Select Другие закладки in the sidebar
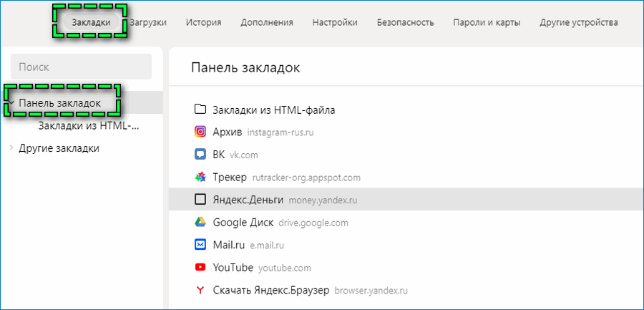Screen dimensions: 644x310 point(59,148)
